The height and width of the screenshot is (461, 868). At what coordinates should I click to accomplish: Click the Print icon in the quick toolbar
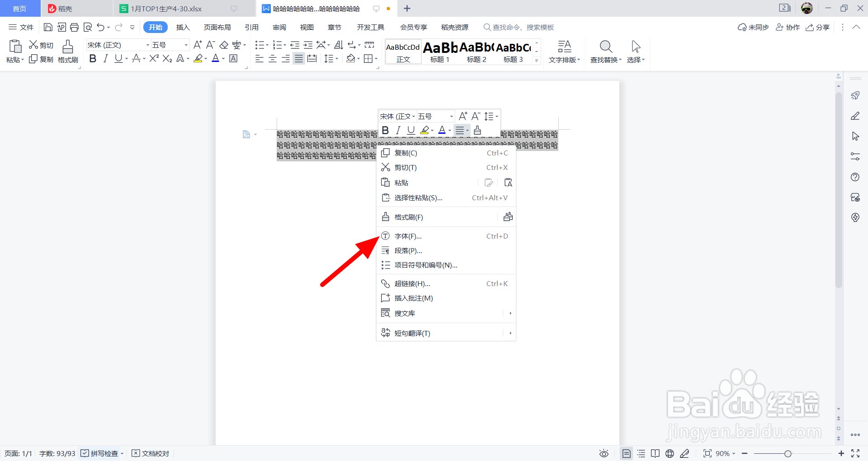pyautogui.click(x=75, y=28)
